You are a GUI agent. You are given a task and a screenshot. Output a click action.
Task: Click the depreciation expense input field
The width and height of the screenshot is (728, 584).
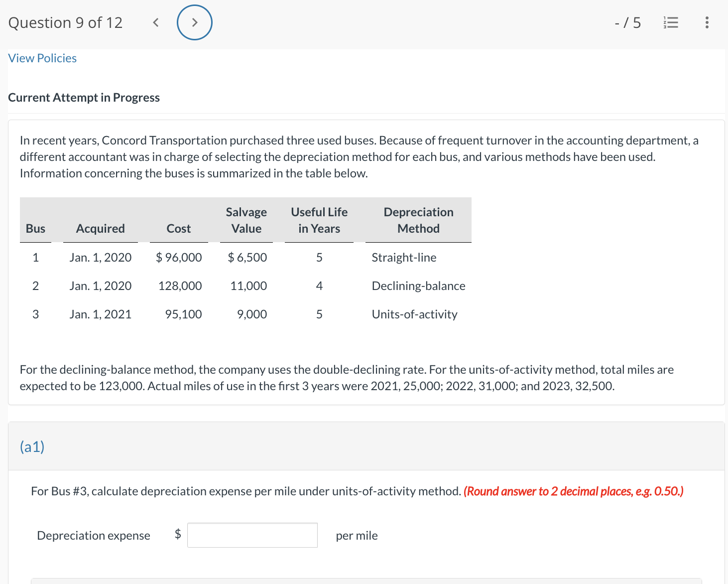tap(252, 535)
